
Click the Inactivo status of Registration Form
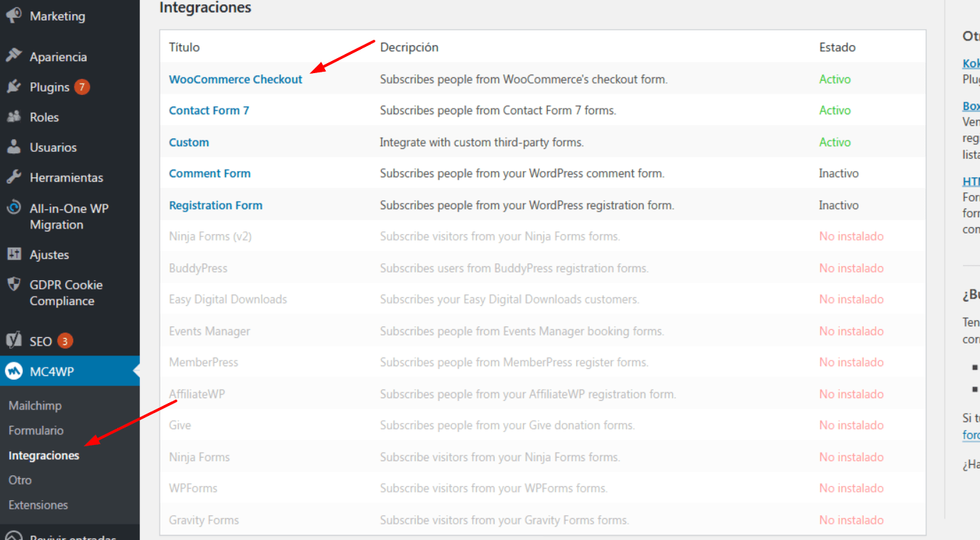[x=839, y=205]
